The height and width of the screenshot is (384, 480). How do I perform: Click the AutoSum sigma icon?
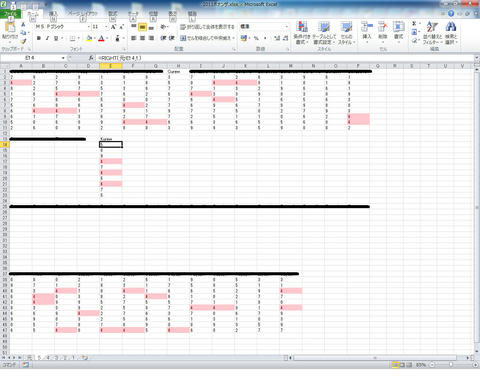click(414, 24)
